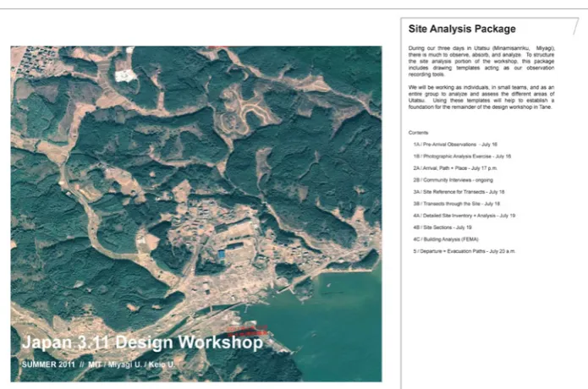Select '3B / Transects through the Site' line

[456, 204]
